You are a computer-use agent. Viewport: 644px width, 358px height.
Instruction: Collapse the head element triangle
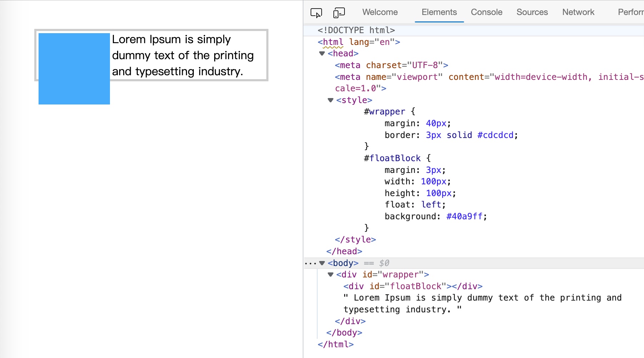(322, 53)
